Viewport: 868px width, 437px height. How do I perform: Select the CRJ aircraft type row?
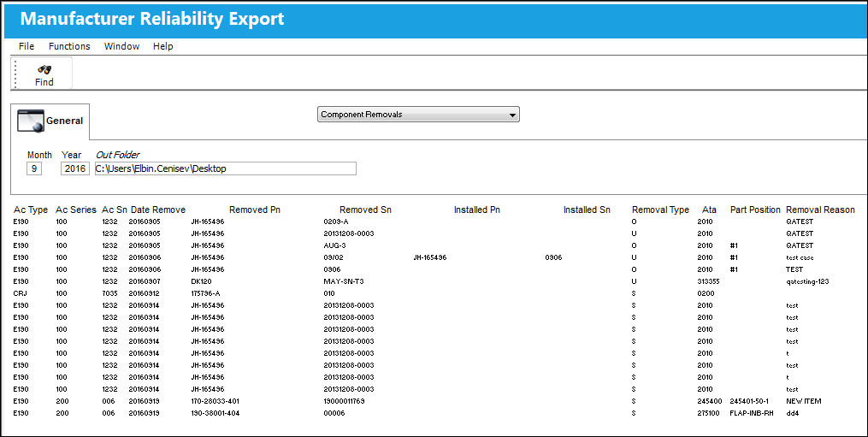21,293
